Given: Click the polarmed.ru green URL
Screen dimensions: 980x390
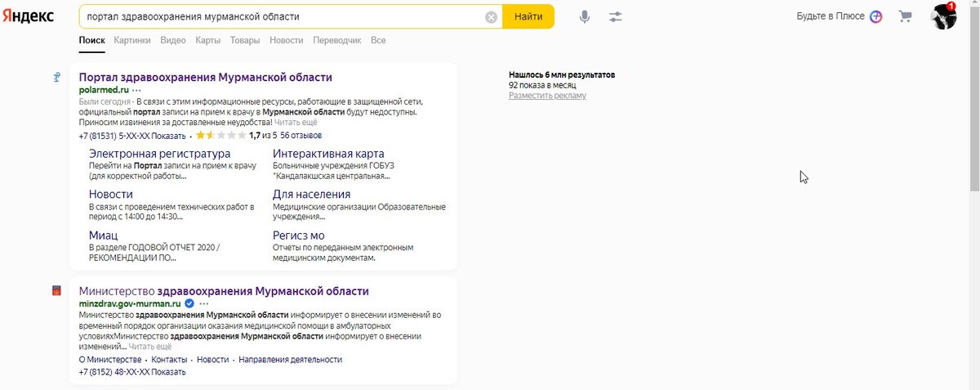Looking at the screenshot, I should point(104,89).
